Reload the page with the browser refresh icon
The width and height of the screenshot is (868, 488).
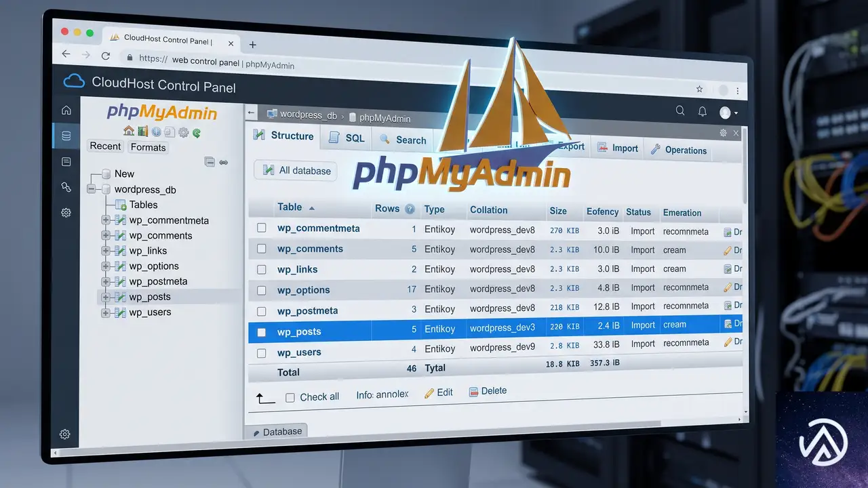(x=105, y=56)
